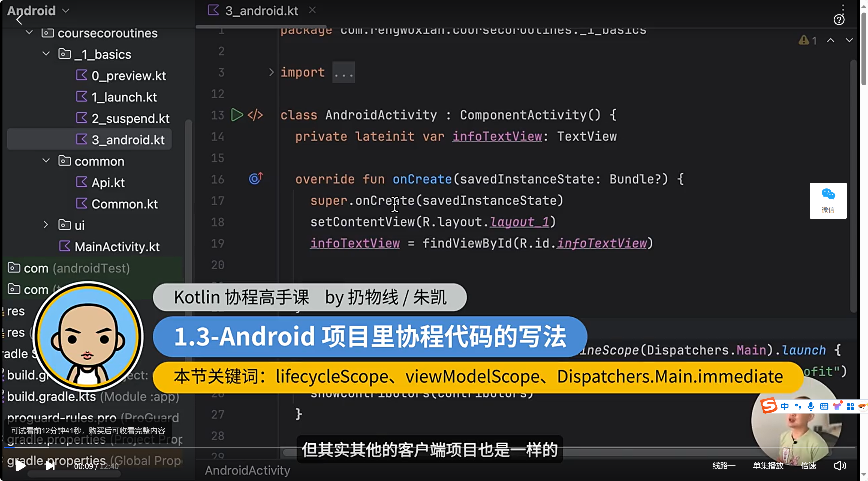
Task: Expand the ui folder
Action: (x=46, y=225)
